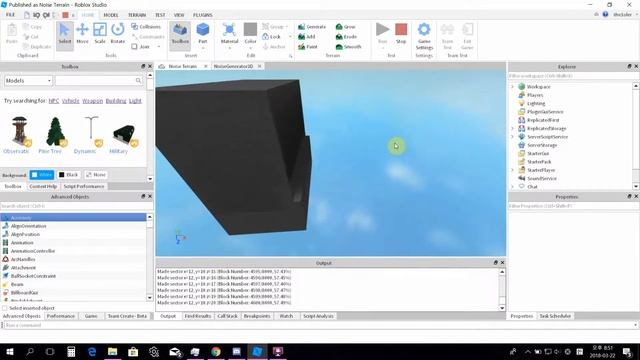Open help icon near account name
Screen dimensions: 640x360
click(x=605, y=14)
